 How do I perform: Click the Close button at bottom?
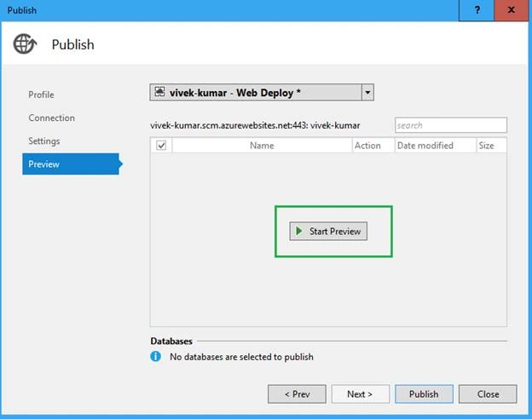point(488,394)
